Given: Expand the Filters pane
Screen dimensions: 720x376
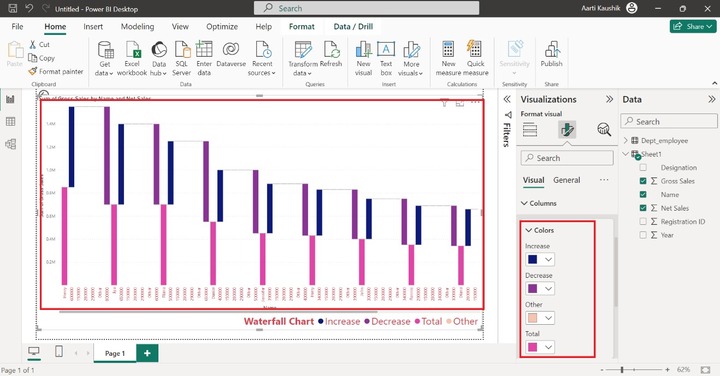Looking at the screenshot, I should point(507,99).
